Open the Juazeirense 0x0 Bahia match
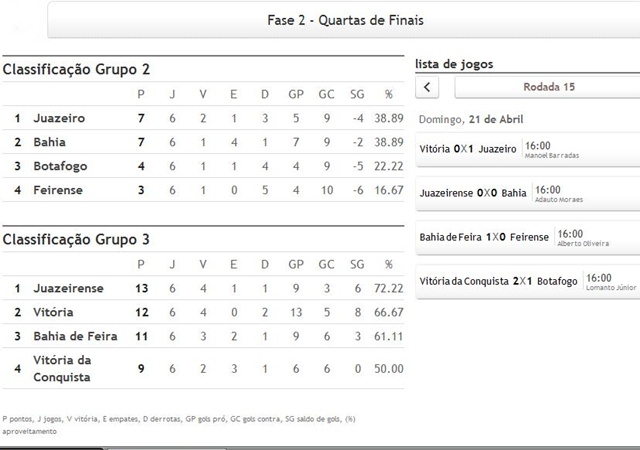Image resolution: width=640 pixels, height=450 pixels. 527,192
